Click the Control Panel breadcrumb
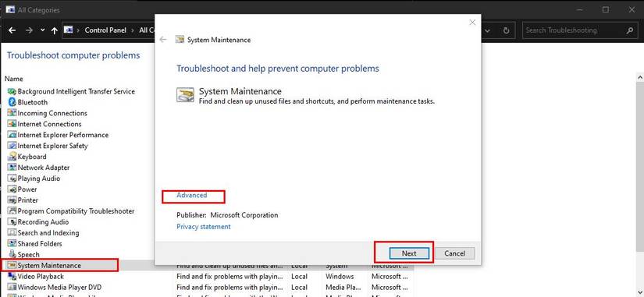 (x=105, y=30)
